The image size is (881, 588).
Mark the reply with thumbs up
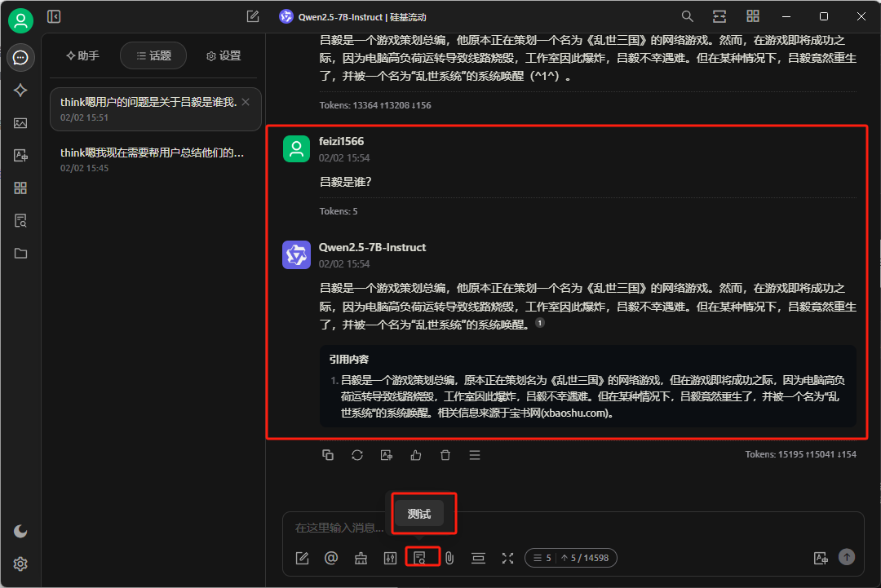(x=416, y=455)
